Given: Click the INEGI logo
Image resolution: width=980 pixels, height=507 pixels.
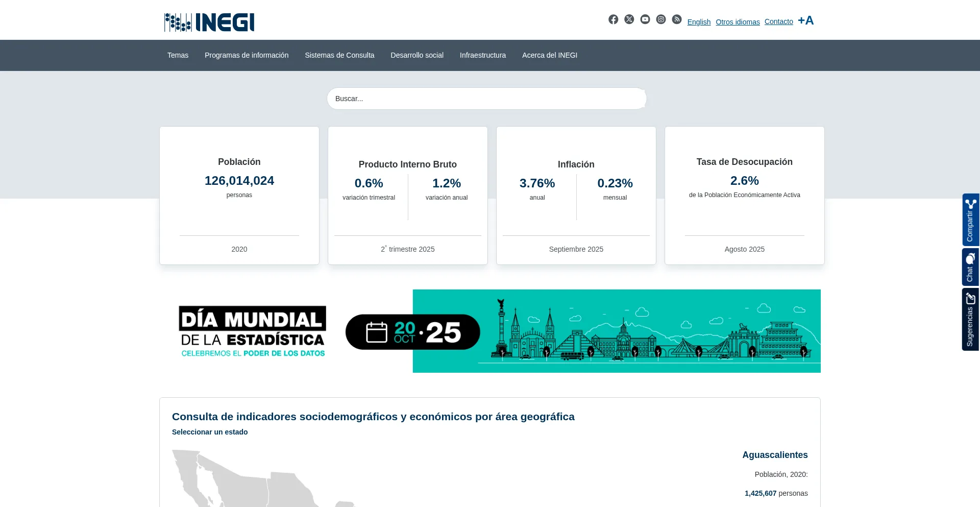Looking at the screenshot, I should [209, 22].
